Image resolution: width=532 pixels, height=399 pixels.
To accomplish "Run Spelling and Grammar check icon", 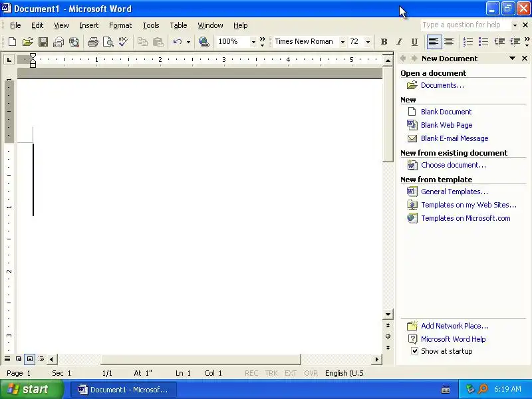I will (123, 42).
